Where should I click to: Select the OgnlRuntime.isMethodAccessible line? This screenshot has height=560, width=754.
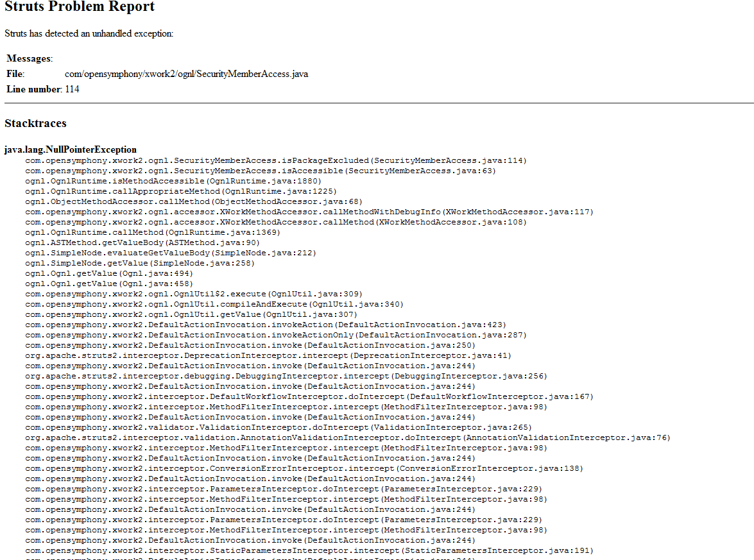click(173, 182)
